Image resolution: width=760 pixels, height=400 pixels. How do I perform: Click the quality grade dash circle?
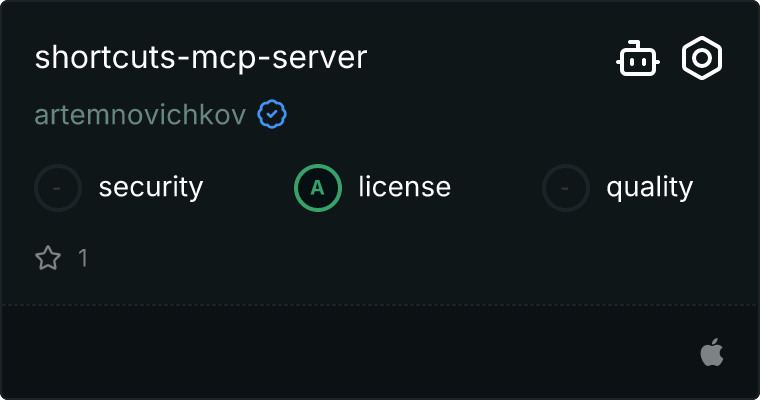pos(566,187)
